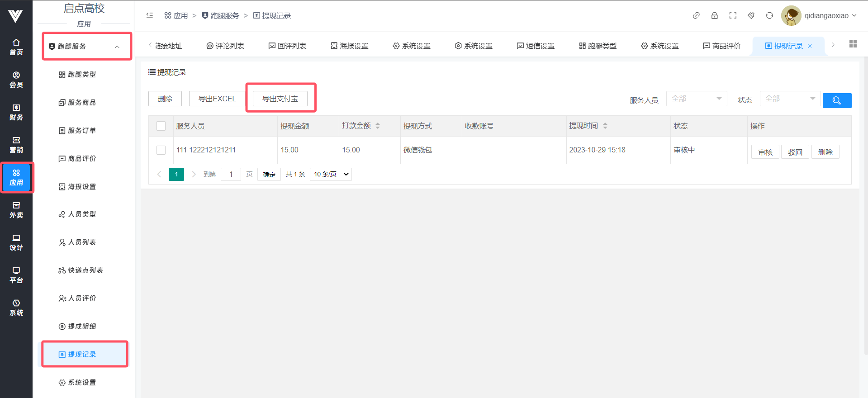Click the refresh icon in top bar
The height and width of the screenshot is (398, 868).
[x=769, y=15]
